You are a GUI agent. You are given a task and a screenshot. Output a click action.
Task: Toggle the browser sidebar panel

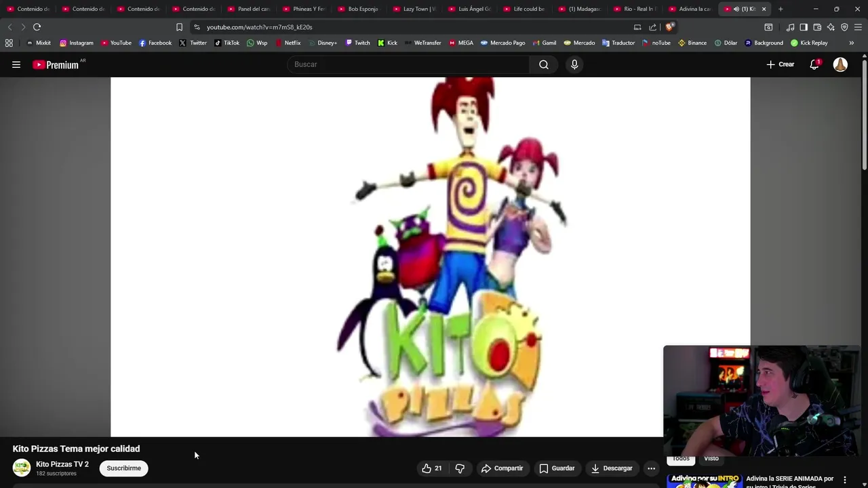804,27
